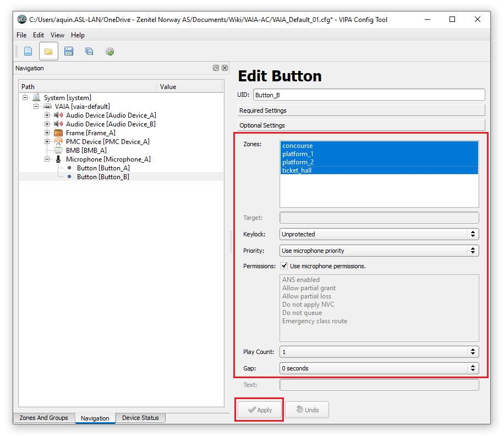Select the BMB [BMB_A] tree node
Viewport: 504px width, 437px height.
[86, 150]
